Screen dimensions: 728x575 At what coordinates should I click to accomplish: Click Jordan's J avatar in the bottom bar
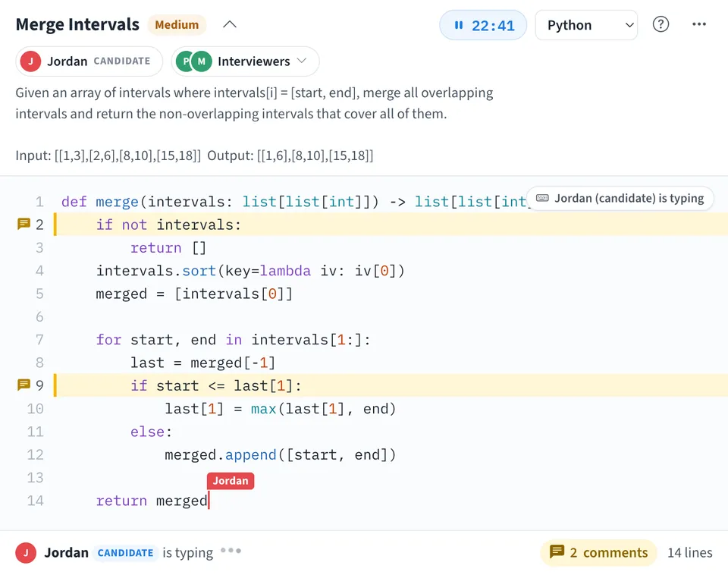26,553
